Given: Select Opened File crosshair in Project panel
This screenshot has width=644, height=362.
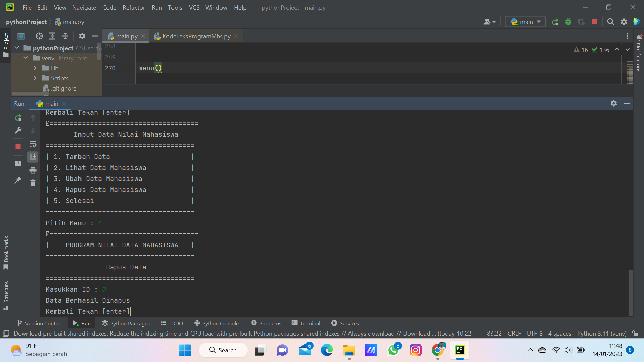Looking at the screenshot, I should point(39,36).
